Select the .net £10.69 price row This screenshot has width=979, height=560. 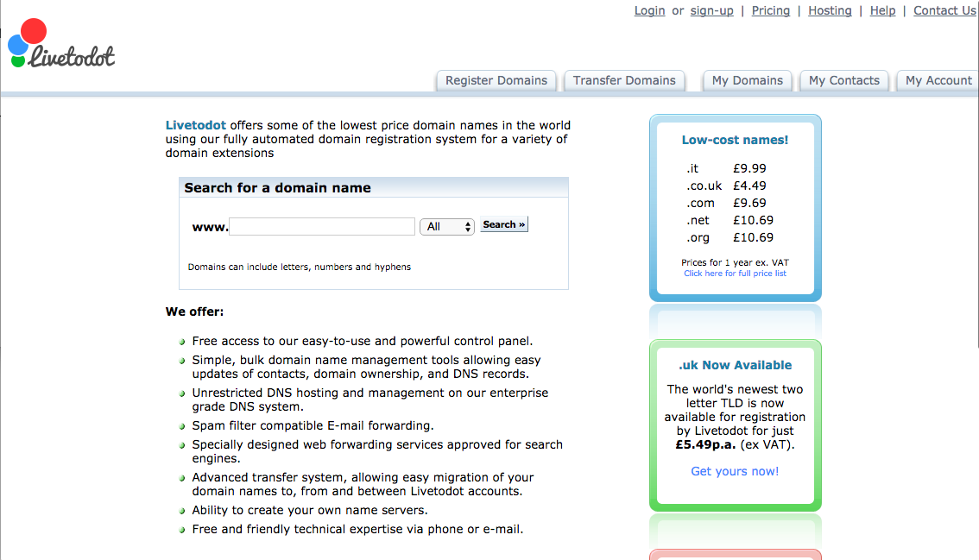click(x=730, y=220)
